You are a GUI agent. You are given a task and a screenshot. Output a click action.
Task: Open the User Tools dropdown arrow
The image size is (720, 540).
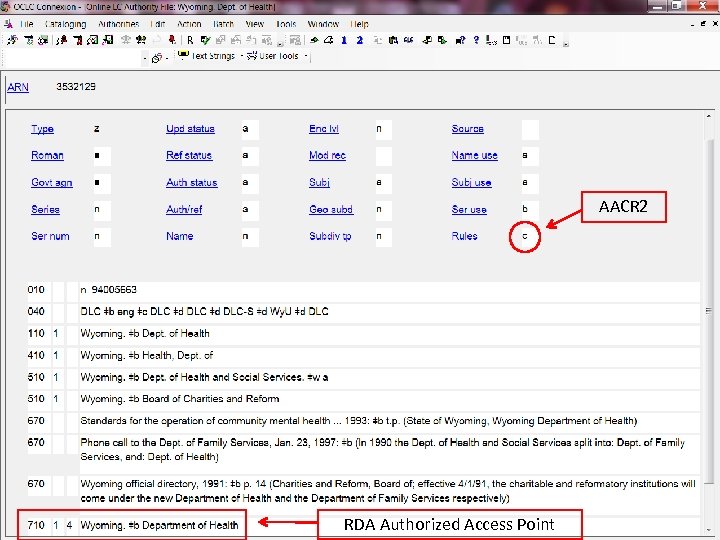pos(306,56)
